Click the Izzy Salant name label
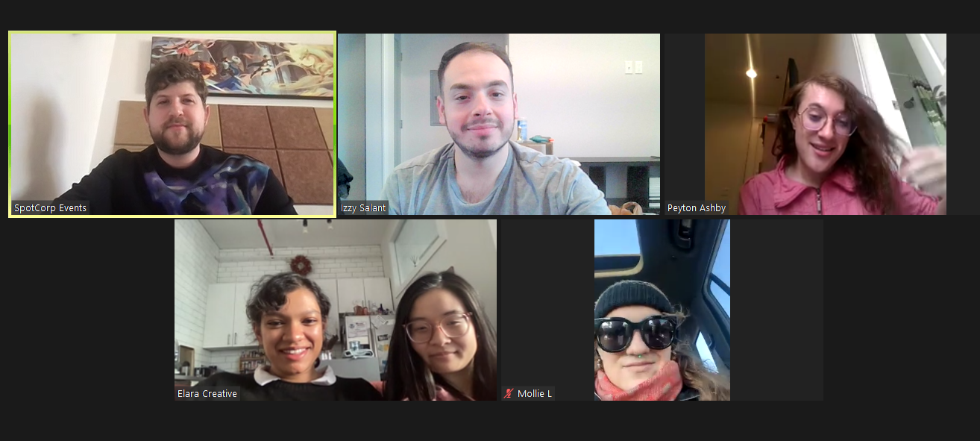The width and height of the screenshot is (980, 441). pos(364,208)
